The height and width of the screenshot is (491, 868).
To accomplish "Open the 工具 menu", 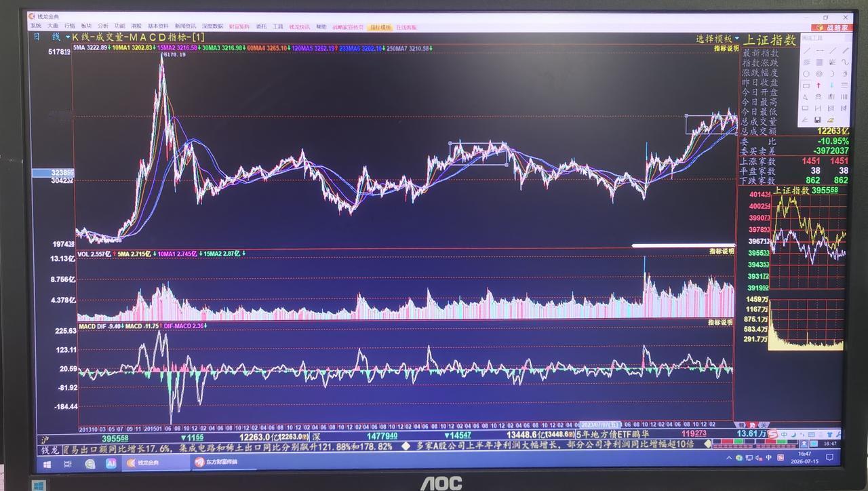I will [278, 26].
